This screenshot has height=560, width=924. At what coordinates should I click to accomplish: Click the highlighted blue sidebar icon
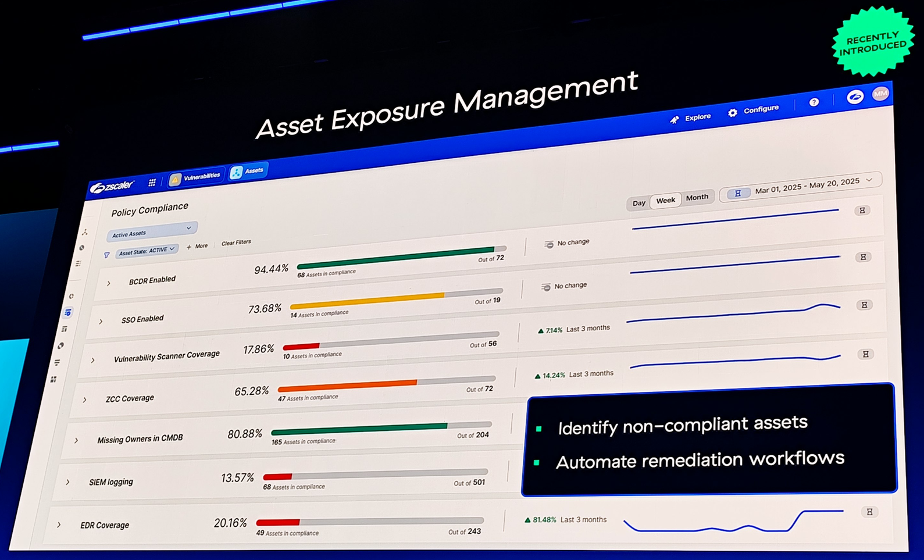coord(68,313)
